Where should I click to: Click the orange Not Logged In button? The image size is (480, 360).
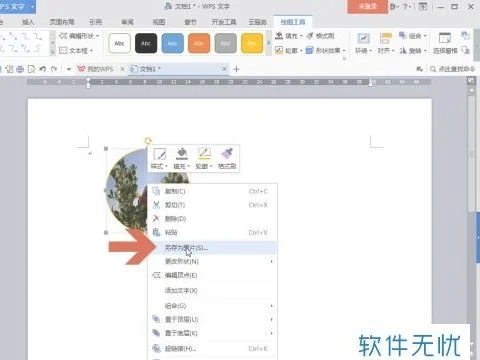click(368, 6)
